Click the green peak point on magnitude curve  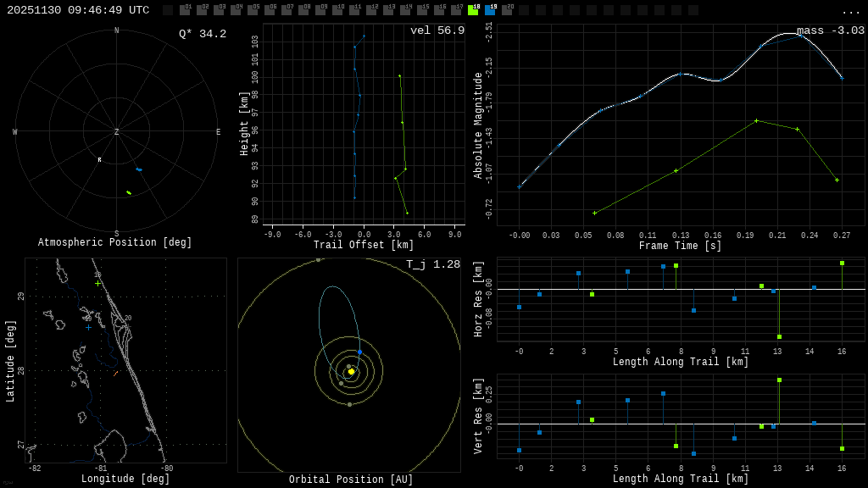[x=756, y=120]
